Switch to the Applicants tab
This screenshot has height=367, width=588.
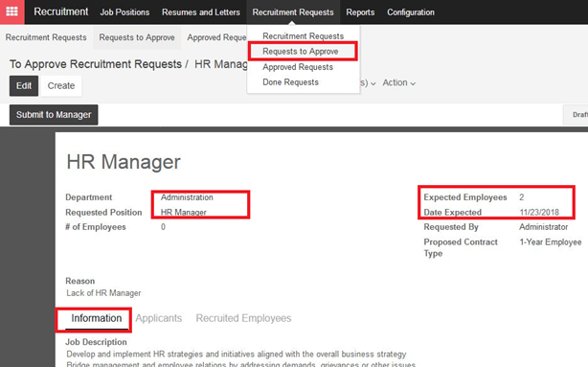pyautogui.click(x=159, y=318)
